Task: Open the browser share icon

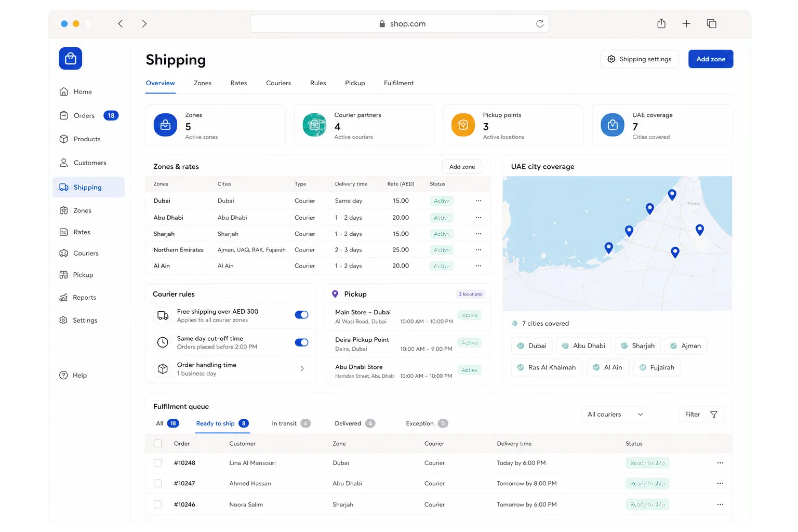Action: pyautogui.click(x=661, y=23)
